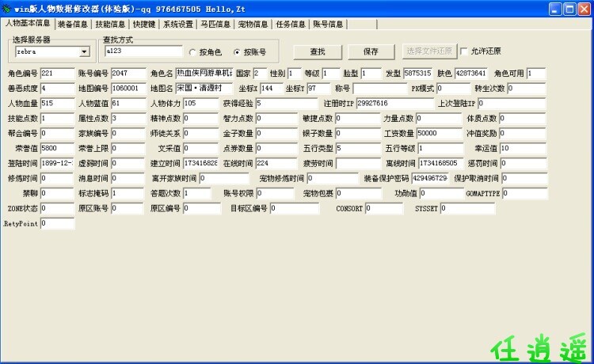Viewport: 594px width, 364px height.
Task: Switch to the 系统设置 tab
Action: 177,25
